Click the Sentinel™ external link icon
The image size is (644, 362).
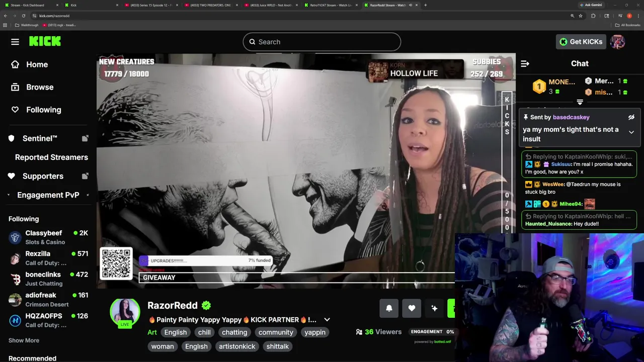85,138
